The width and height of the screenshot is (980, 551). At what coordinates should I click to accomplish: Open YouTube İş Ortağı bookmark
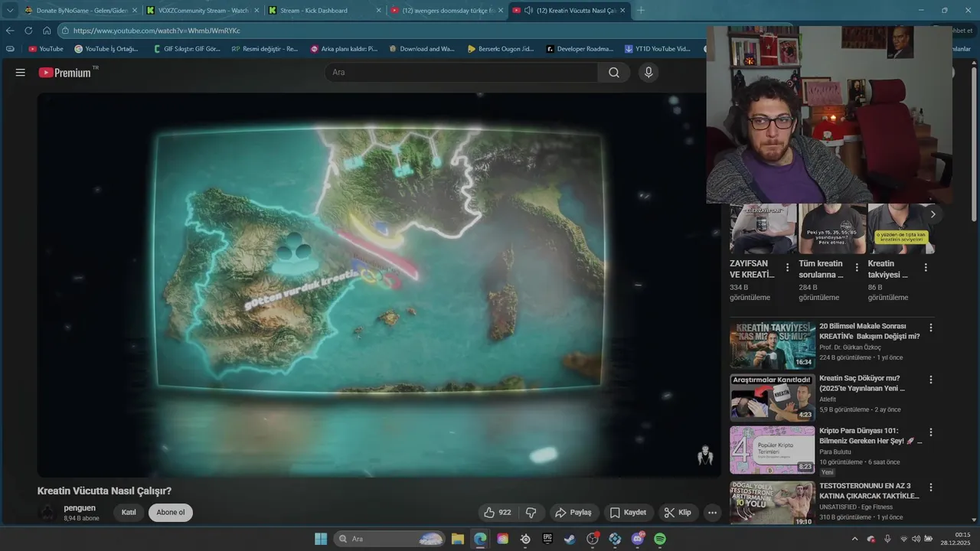point(106,49)
